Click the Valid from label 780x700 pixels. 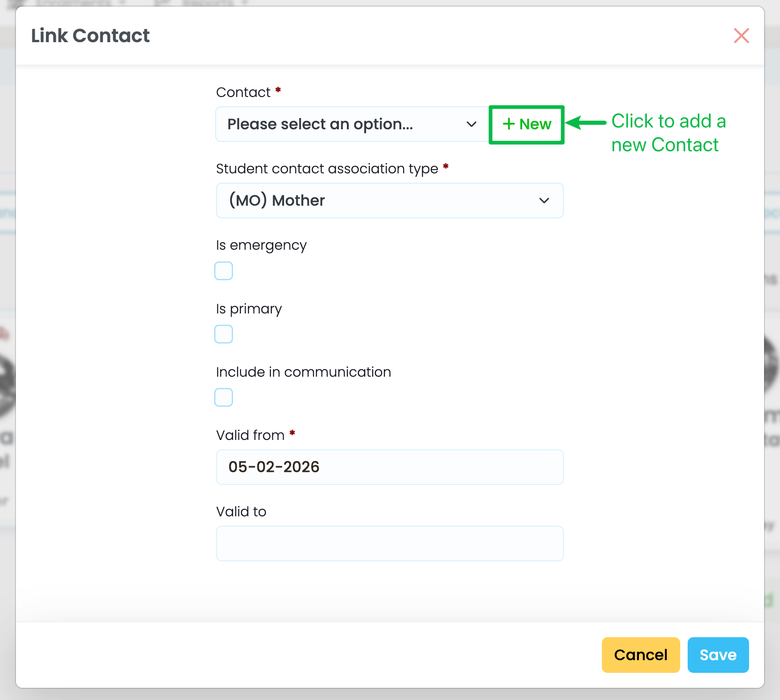pyautogui.click(x=250, y=435)
